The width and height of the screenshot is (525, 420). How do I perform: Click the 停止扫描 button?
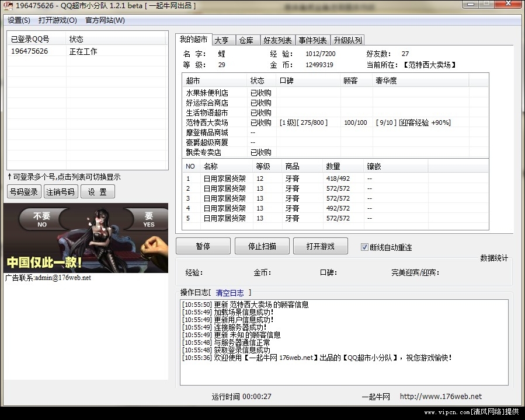262,246
